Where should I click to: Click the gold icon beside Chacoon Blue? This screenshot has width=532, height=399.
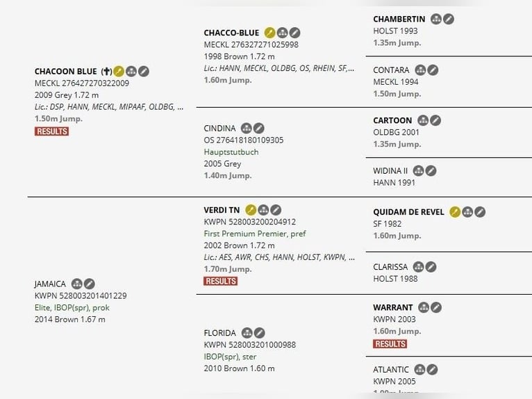(119, 72)
